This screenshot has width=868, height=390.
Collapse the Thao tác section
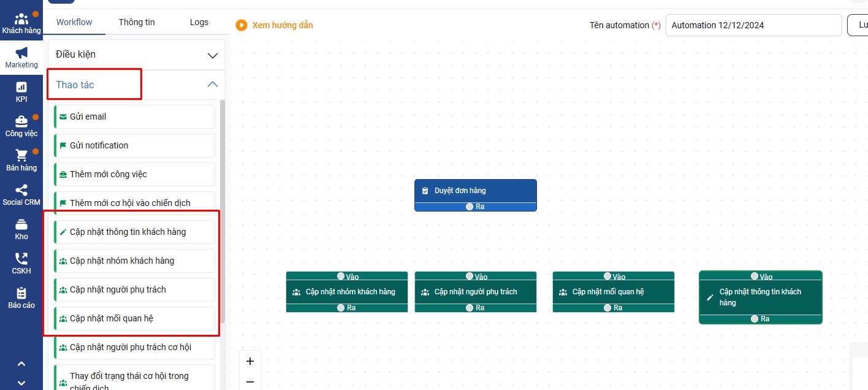[212, 85]
